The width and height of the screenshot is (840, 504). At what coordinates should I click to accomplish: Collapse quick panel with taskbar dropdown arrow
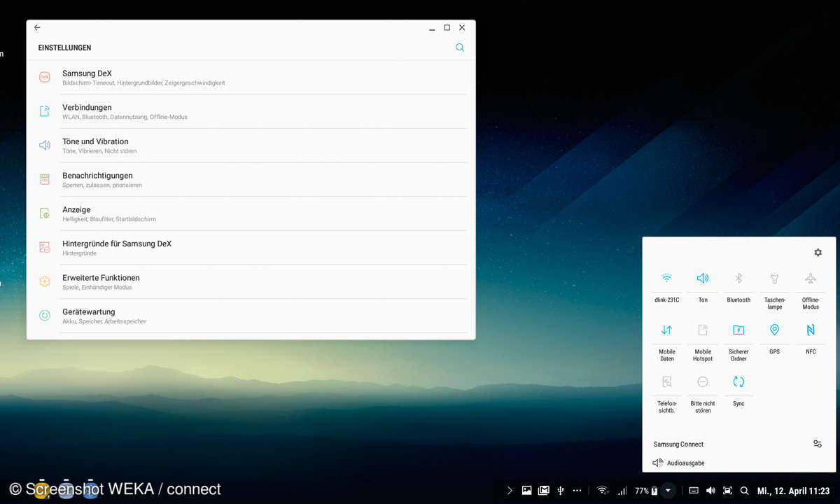pyautogui.click(x=668, y=491)
